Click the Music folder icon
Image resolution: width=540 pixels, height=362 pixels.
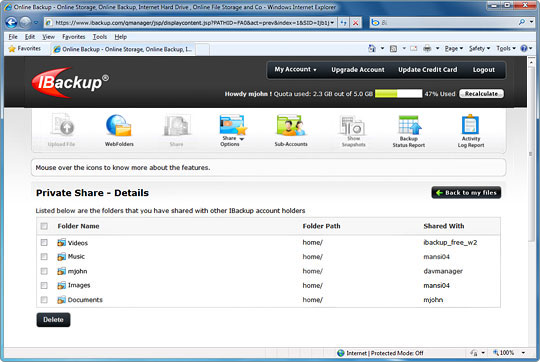(61, 257)
